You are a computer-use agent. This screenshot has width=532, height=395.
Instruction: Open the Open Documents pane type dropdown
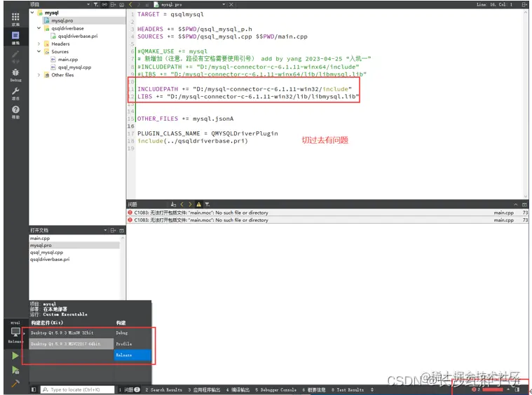point(105,230)
